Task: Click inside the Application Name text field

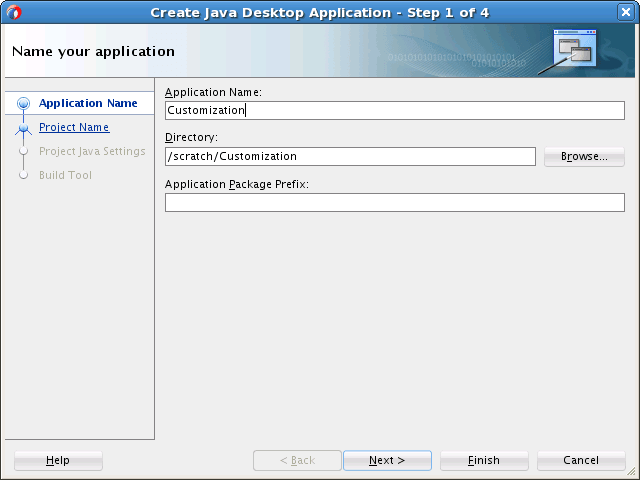Action: (395, 111)
